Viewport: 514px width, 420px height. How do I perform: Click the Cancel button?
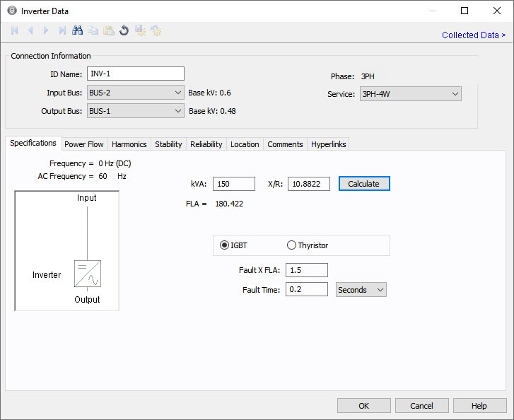(421, 406)
